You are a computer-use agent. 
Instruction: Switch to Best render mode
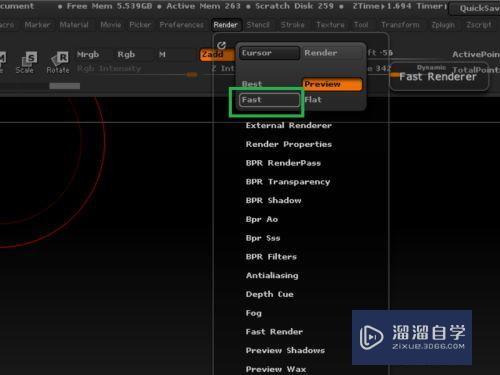269,84
